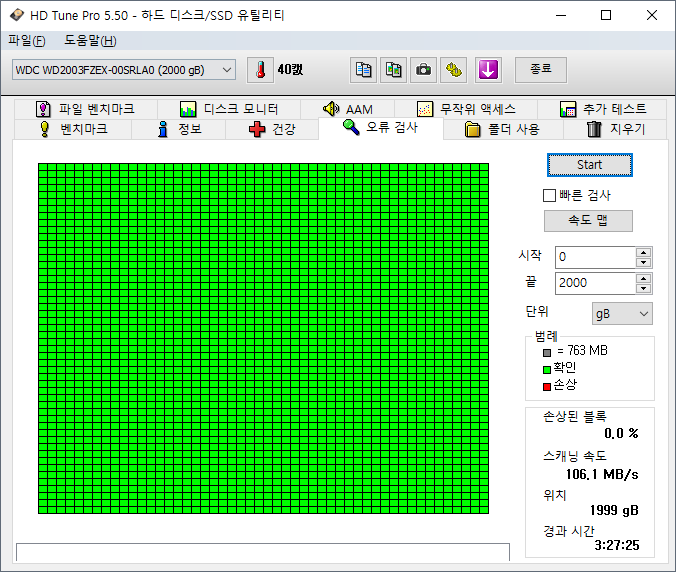This screenshot has height=572, width=676.
Task: Decrease the Start (시작) value with down arrow
Action: [x=644, y=263]
